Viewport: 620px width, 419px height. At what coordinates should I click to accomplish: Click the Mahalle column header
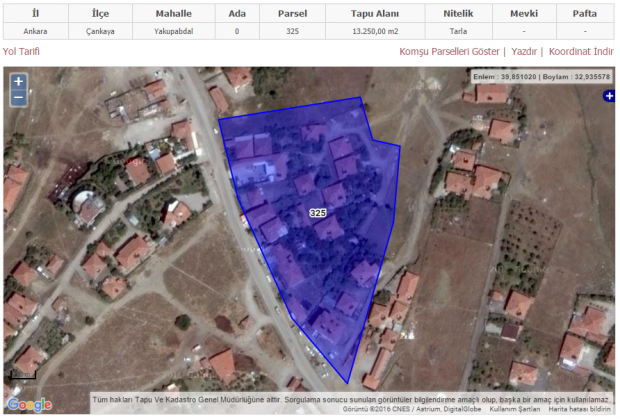tap(174, 13)
